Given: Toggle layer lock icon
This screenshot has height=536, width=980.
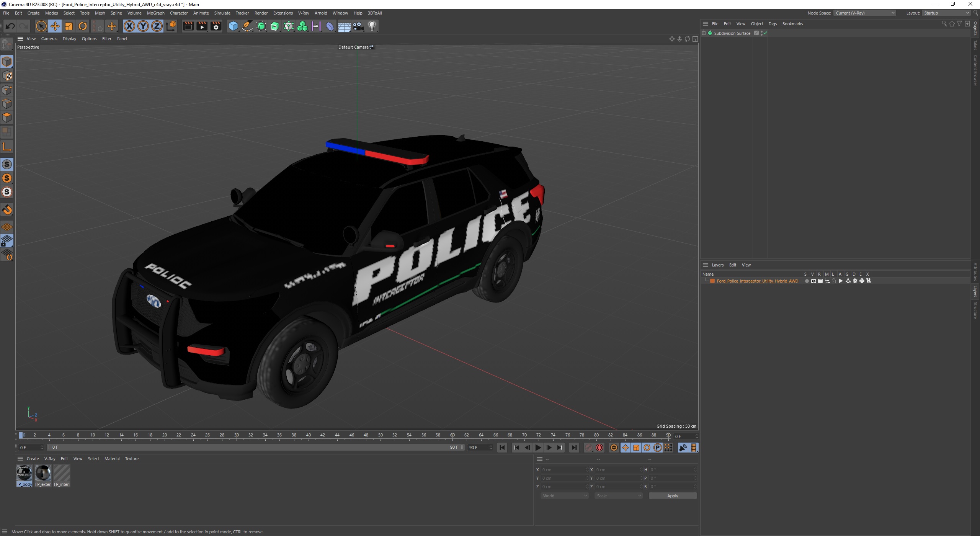Looking at the screenshot, I should 834,281.
